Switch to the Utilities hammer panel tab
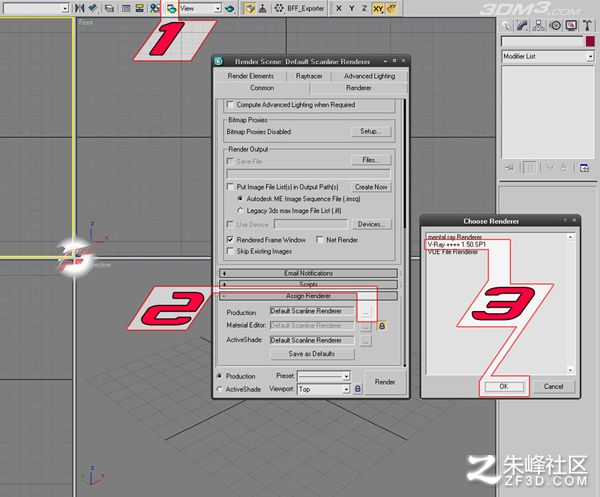Viewport: 600px width, 497px height. [587, 26]
